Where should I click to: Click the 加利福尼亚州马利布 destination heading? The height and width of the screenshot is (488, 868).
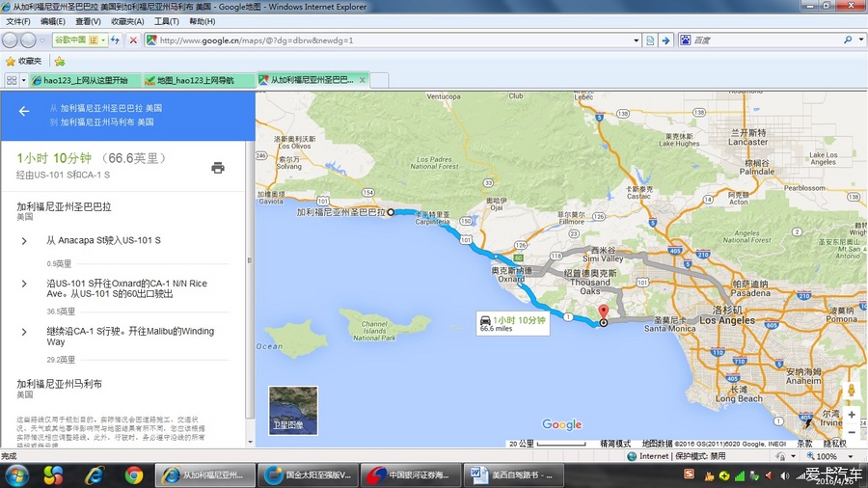59,384
